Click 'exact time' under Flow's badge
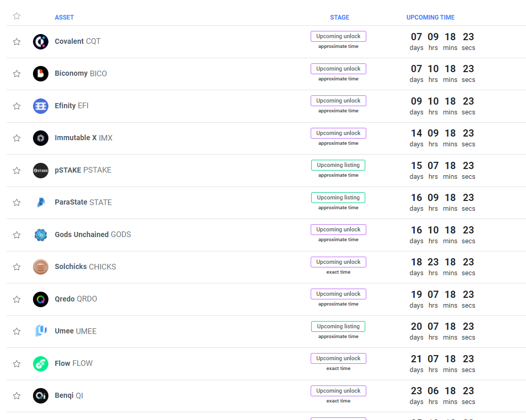Viewport: 526px width, 420px height. (x=338, y=368)
